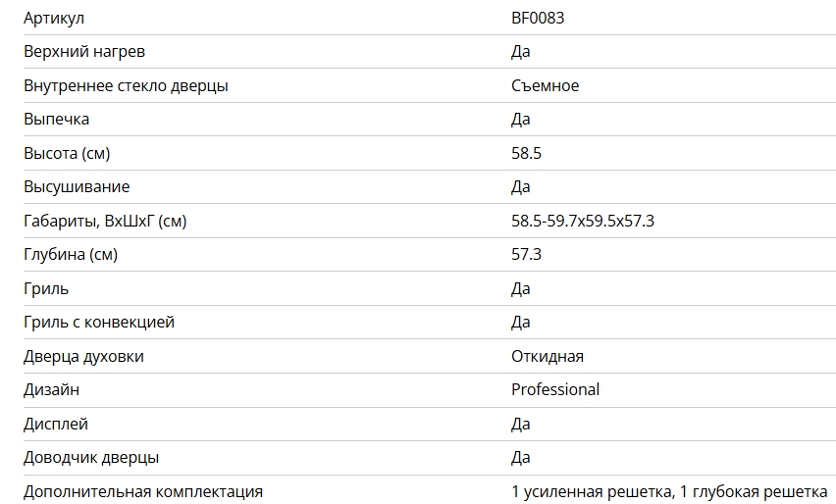Select the "Доводчик дверцы" label
836x504 pixels.
[x=91, y=457]
